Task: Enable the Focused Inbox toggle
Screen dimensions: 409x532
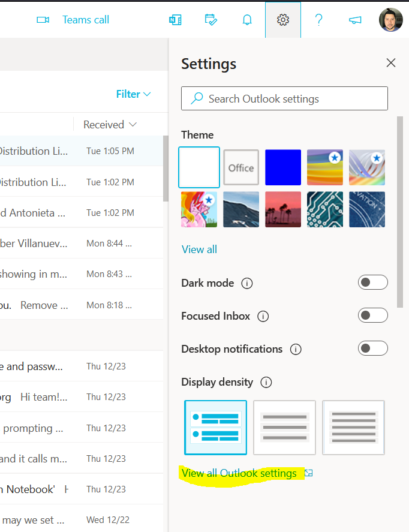Action: coord(372,315)
